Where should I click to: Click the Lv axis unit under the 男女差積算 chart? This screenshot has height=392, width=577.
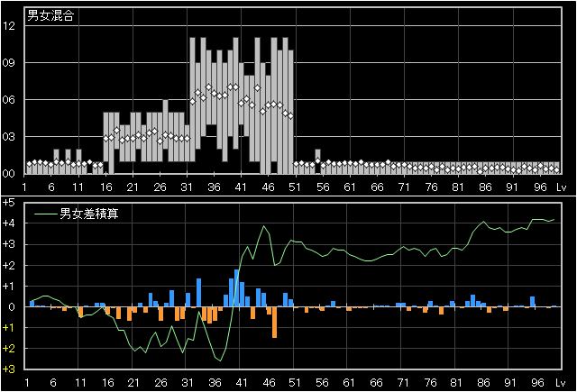[x=561, y=383]
